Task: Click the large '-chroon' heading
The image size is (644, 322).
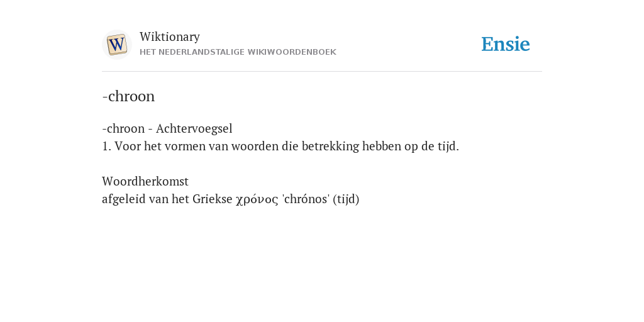Action: (x=128, y=96)
